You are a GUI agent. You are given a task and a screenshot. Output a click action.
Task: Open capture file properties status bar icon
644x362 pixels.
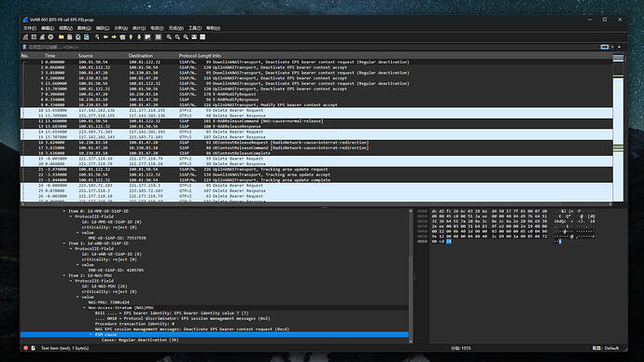click(34, 348)
